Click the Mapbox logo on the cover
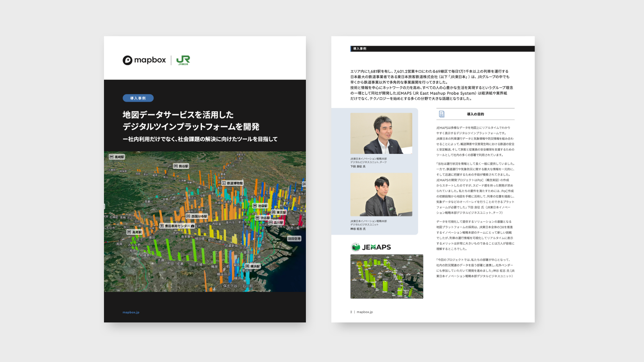The image size is (644, 362). 144,60
